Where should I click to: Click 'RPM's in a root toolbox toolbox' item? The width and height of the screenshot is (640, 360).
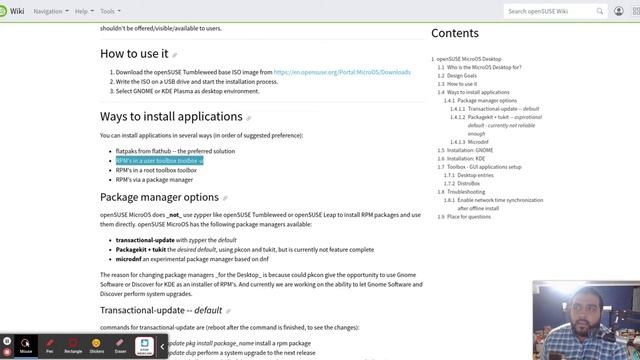click(156, 170)
